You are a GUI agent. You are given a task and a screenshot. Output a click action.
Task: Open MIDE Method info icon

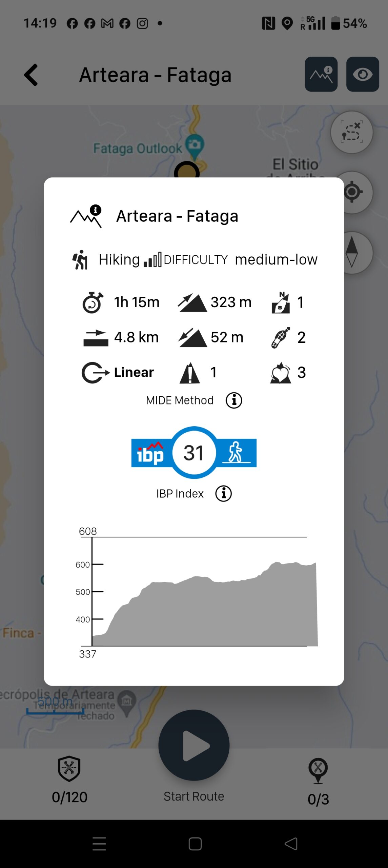tap(234, 400)
